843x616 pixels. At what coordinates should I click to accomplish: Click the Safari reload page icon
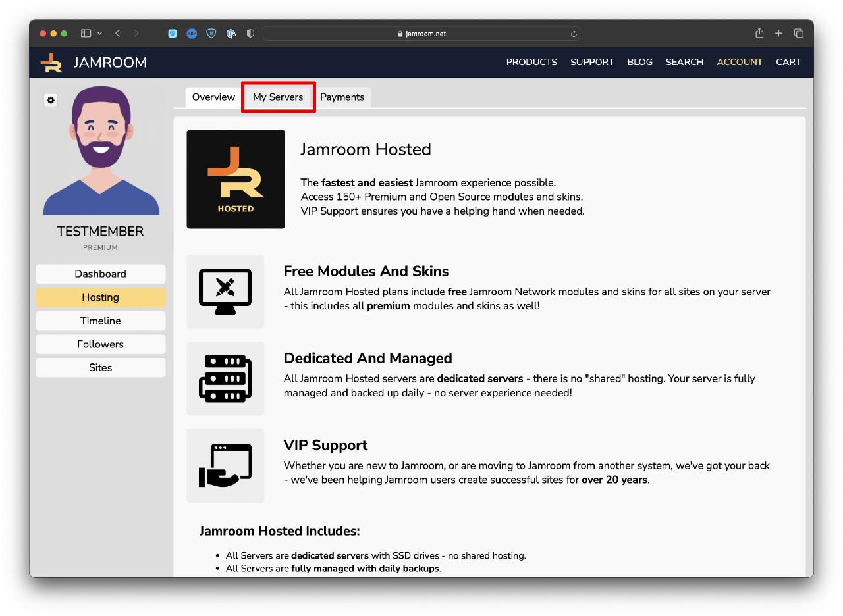tap(574, 34)
